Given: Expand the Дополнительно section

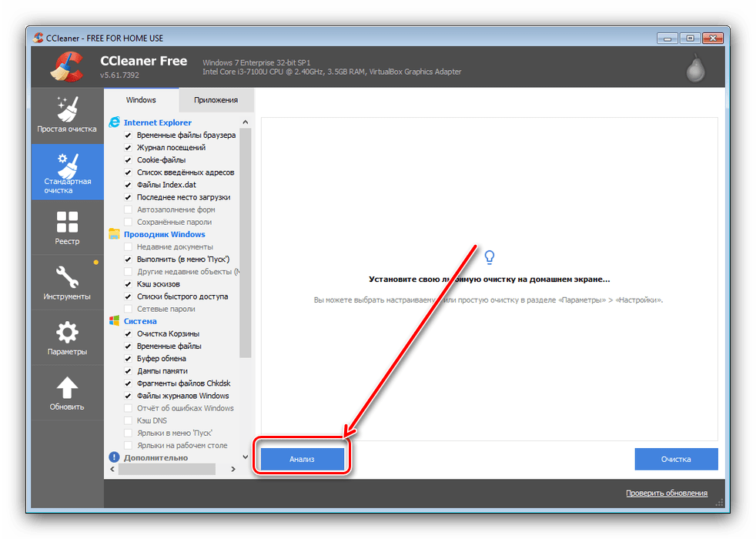Looking at the screenshot, I should tap(155, 458).
